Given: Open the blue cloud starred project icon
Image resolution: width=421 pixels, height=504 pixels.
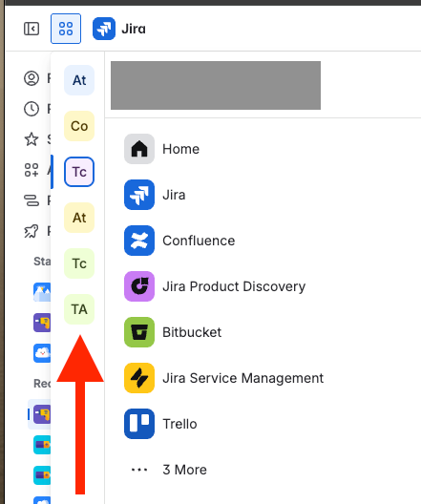Looking at the screenshot, I should 42,353.
